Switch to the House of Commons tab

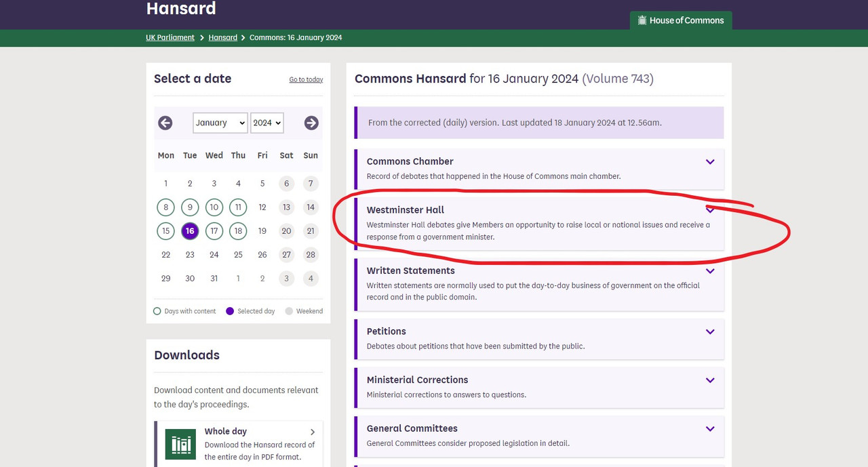(x=681, y=20)
